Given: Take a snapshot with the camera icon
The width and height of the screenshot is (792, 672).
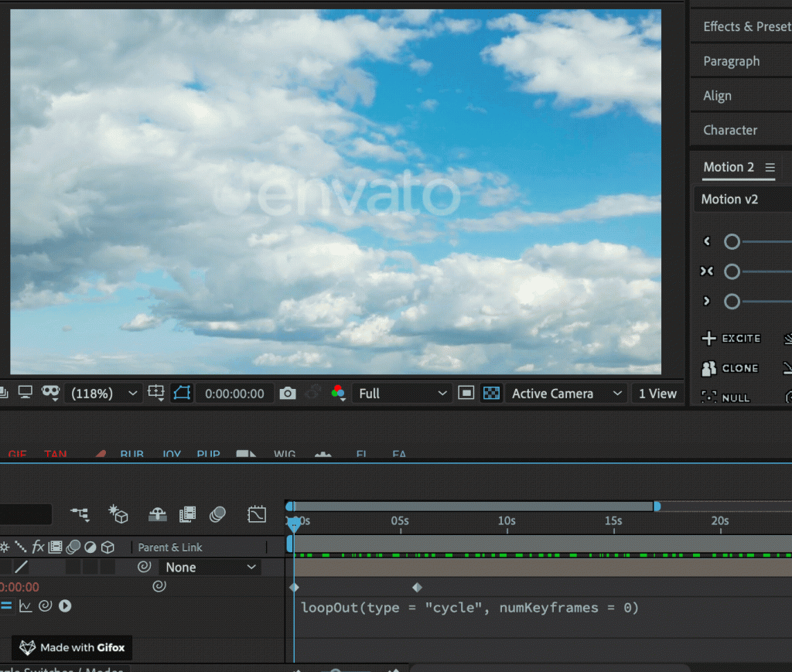Looking at the screenshot, I should [x=288, y=394].
